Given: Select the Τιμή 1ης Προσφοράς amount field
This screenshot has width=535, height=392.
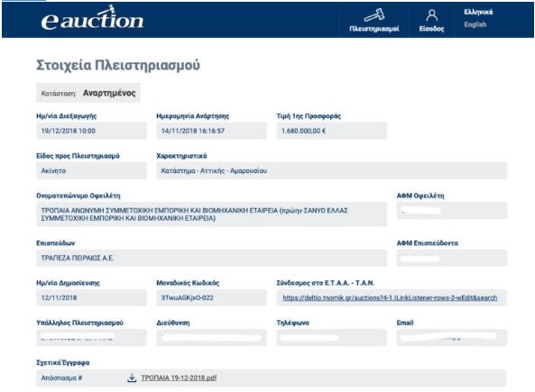Looking at the screenshot, I should [x=332, y=131].
